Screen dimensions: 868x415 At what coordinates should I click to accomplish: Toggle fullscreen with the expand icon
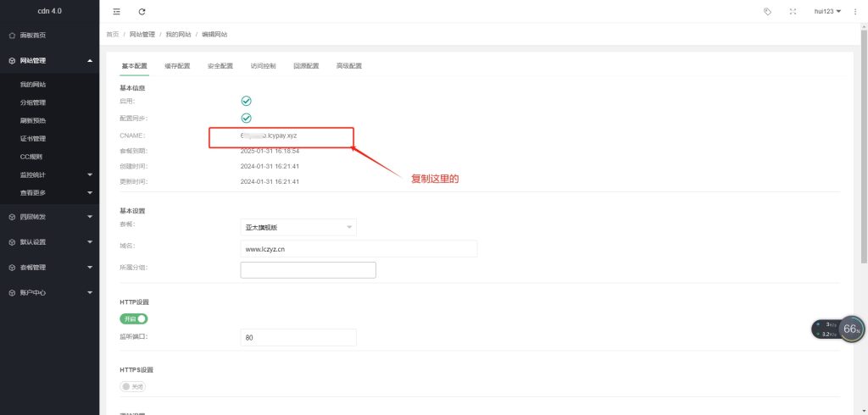[x=793, y=12]
